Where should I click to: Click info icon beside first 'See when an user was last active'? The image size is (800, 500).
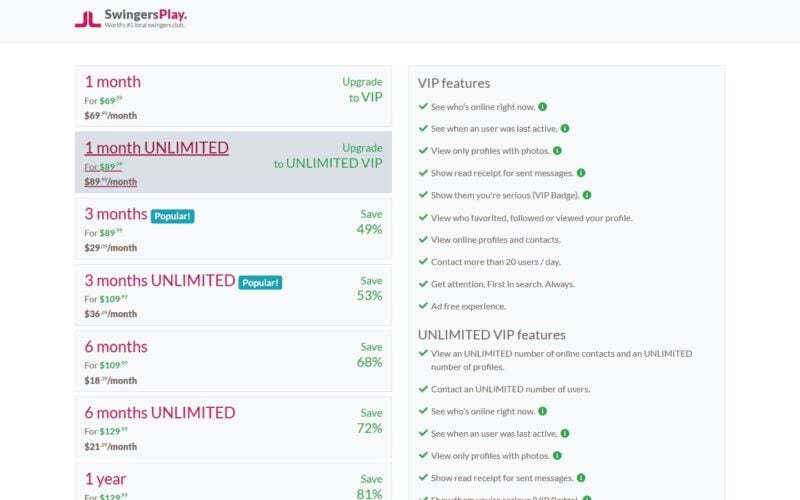tap(565, 129)
